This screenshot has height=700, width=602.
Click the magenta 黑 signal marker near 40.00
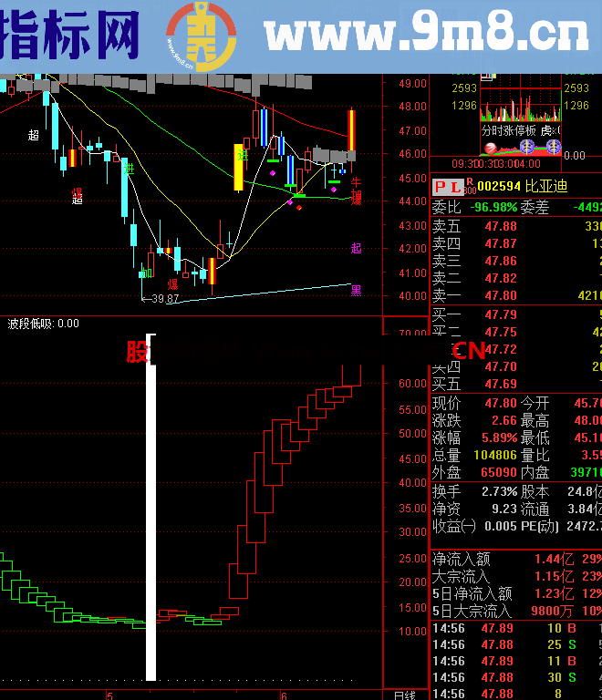pos(356,292)
